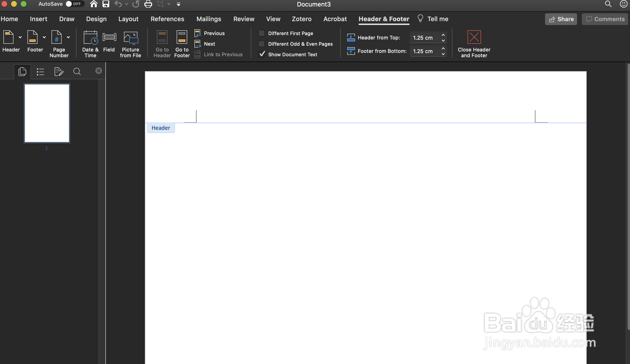Image resolution: width=630 pixels, height=364 pixels.
Task: Expand the Footer dropdown arrow
Action: coord(44,38)
